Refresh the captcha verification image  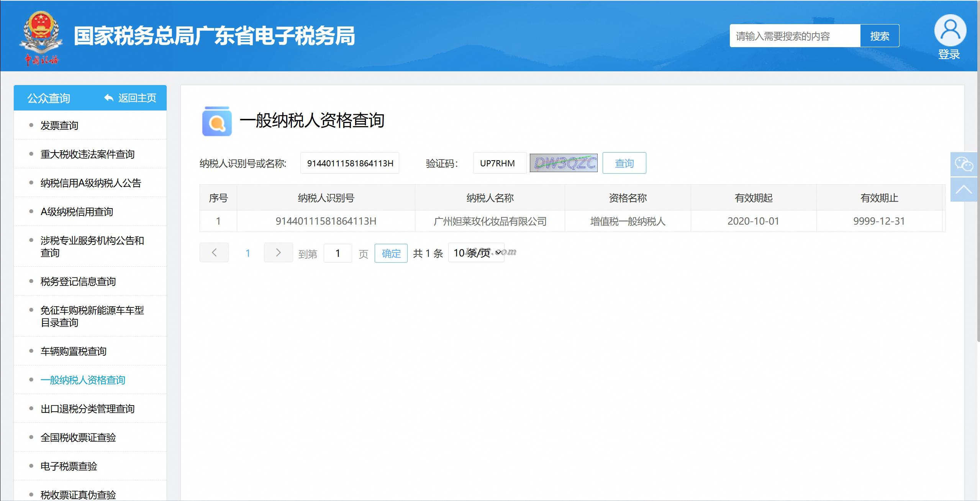(x=563, y=163)
